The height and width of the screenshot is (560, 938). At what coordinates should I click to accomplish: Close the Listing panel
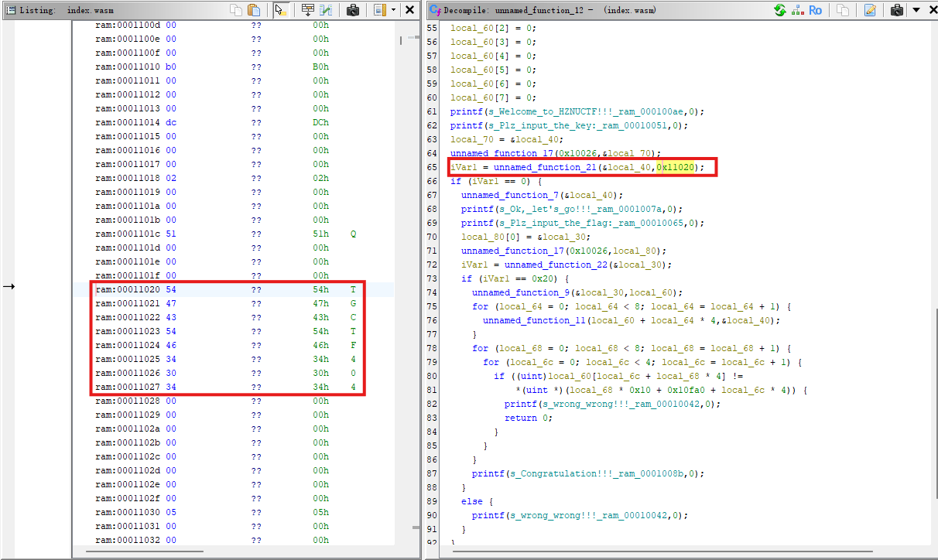[x=409, y=10]
